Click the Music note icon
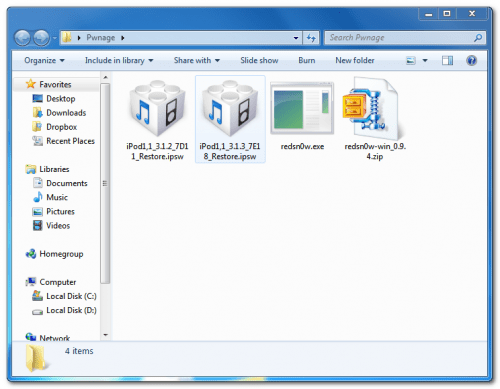The width and height of the screenshot is (500, 389). [38, 197]
